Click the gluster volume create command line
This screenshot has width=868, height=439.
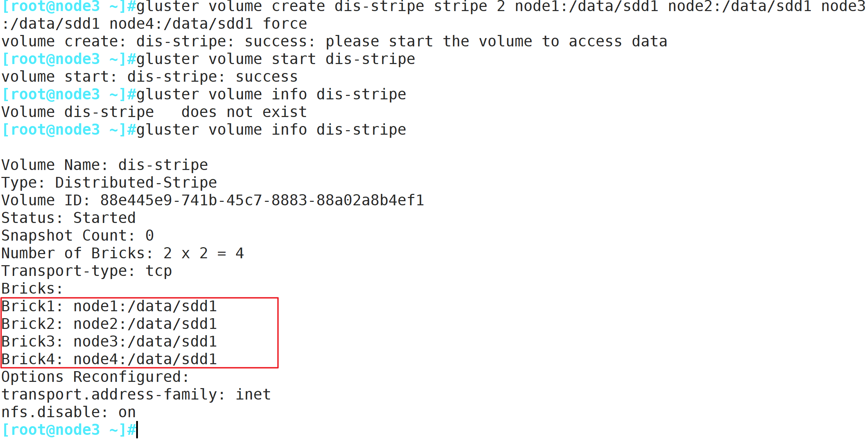pos(433,15)
